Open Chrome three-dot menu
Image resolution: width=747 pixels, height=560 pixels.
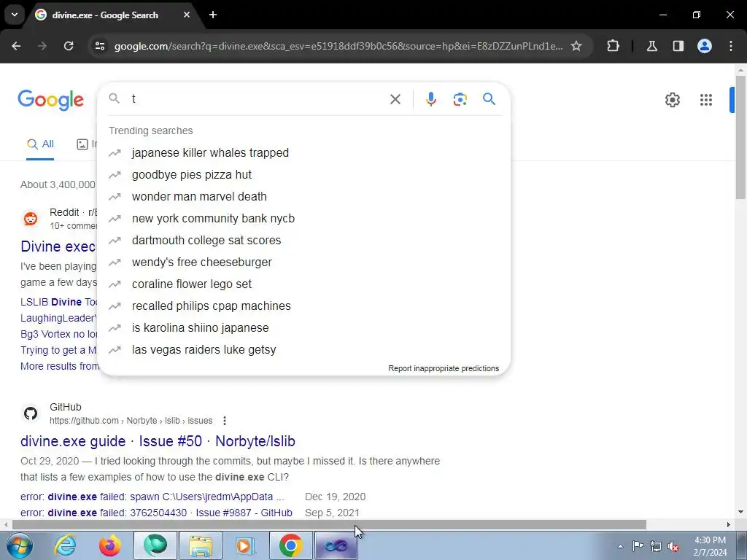[731, 46]
